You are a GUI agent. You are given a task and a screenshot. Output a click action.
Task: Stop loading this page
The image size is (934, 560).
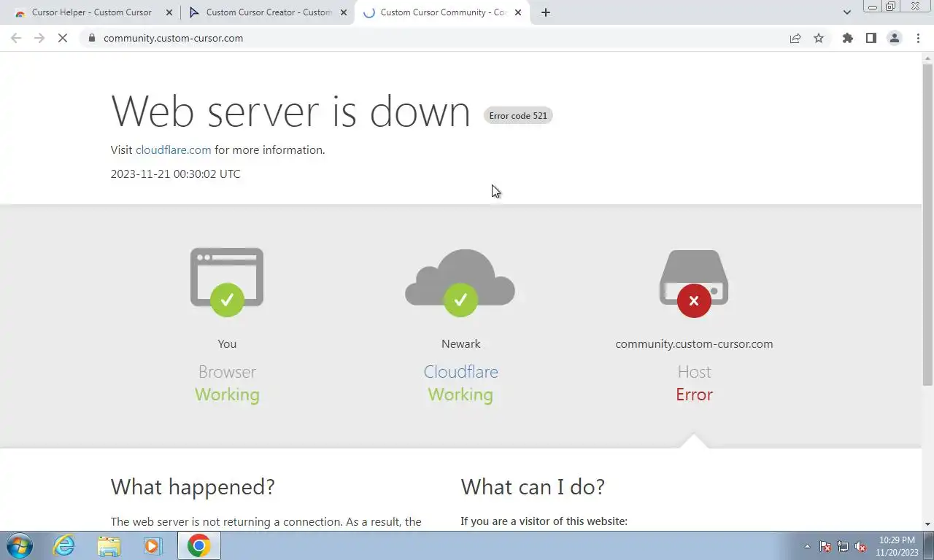tap(63, 38)
